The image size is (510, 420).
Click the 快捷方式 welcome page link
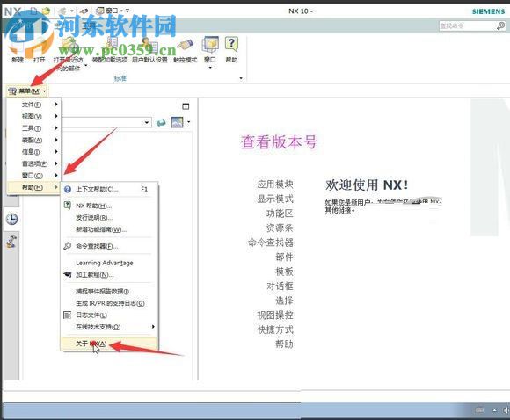pyautogui.click(x=275, y=329)
